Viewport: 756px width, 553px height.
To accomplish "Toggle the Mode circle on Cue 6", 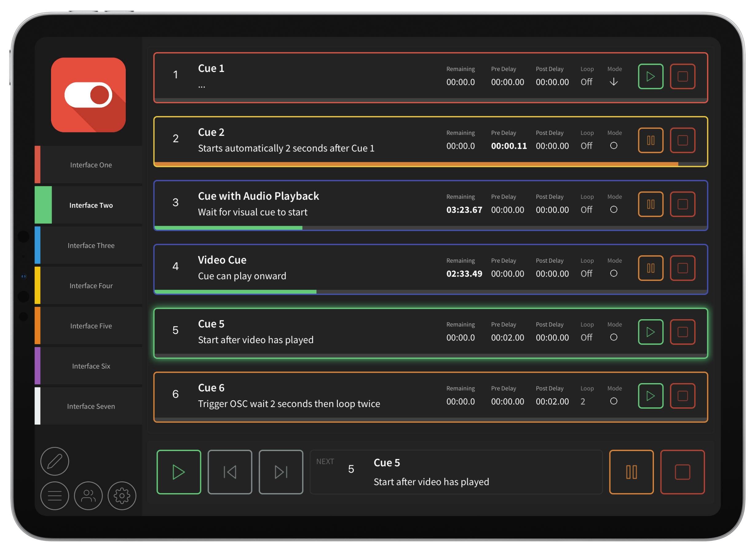I will pyautogui.click(x=614, y=401).
